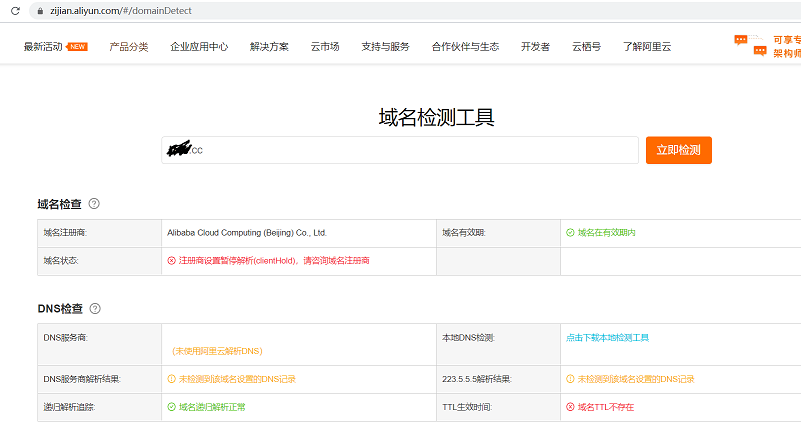Open the 了解阿里云 menu

(647, 47)
